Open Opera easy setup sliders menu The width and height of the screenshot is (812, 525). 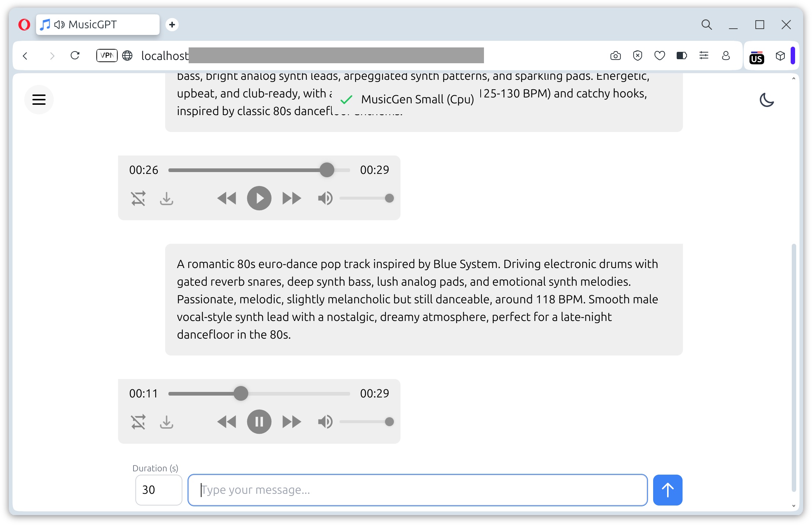click(704, 56)
